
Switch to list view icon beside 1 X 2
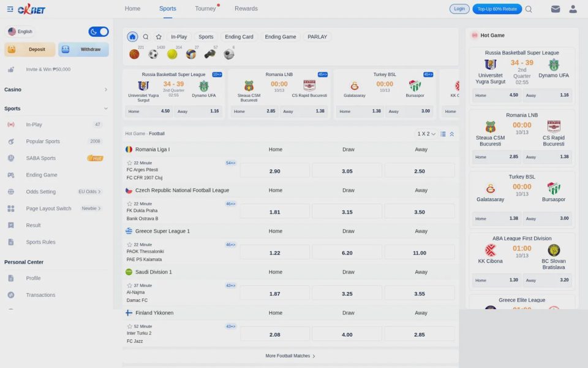443,134
